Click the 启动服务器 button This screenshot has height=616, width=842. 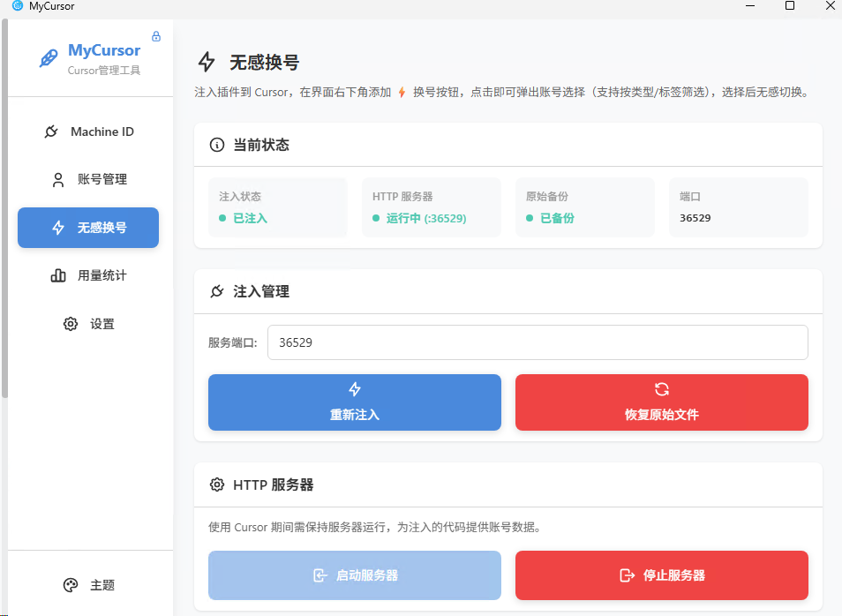tap(354, 575)
